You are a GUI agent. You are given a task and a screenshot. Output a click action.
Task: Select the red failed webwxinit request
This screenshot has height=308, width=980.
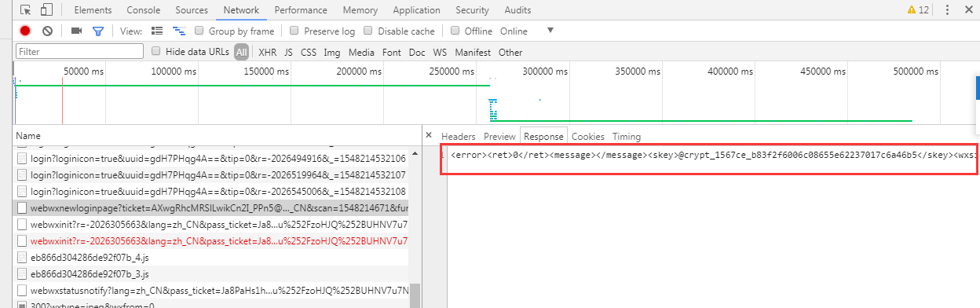pos(210,240)
